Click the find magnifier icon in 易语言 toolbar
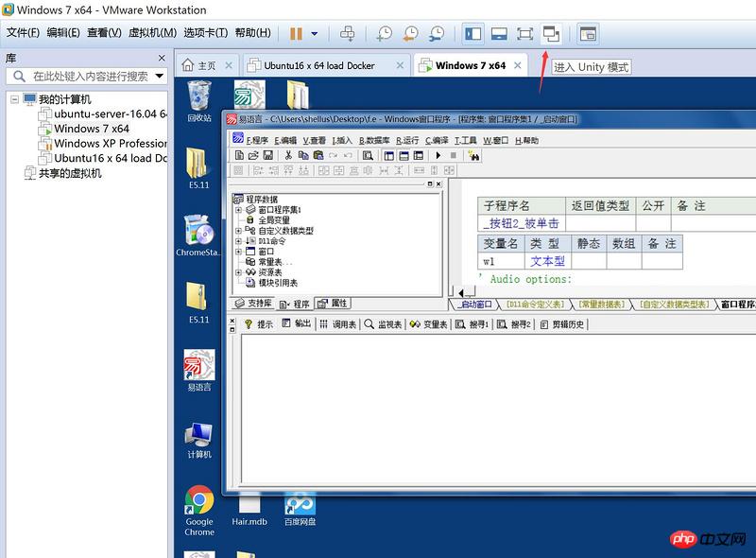Viewport: 756px width, 558px height. (368, 155)
